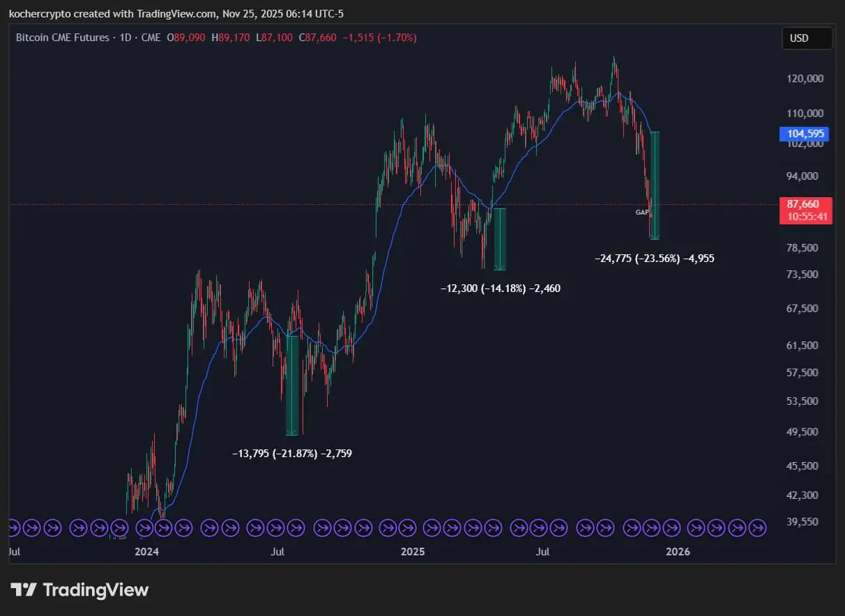The width and height of the screenshot is (845, 616).
Task: Click the GAP text annotation on the chart
Action: click(x=642, y=212)
